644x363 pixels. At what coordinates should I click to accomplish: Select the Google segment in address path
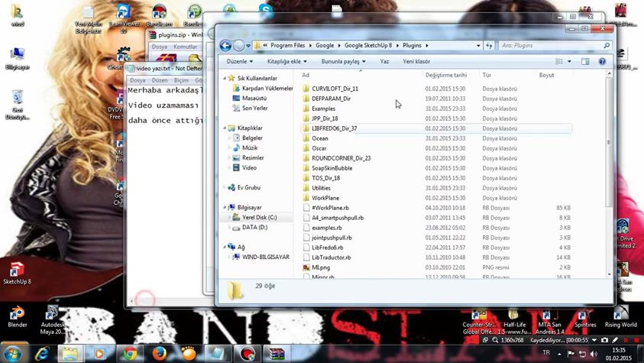click(x=325, y=46)
